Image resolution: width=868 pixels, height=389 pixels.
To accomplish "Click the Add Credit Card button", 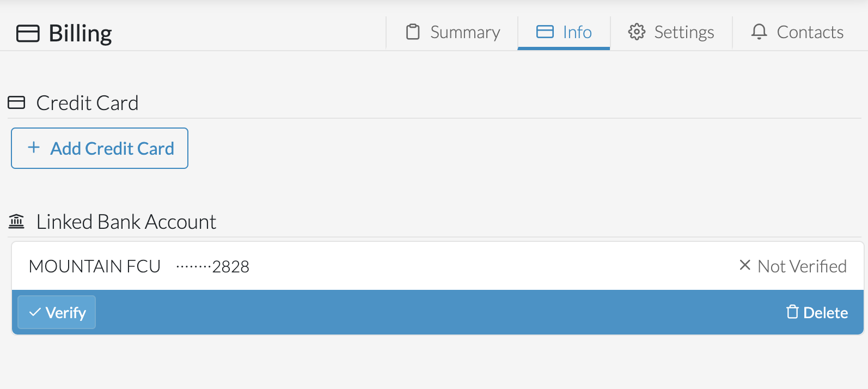I will (99, 148).
